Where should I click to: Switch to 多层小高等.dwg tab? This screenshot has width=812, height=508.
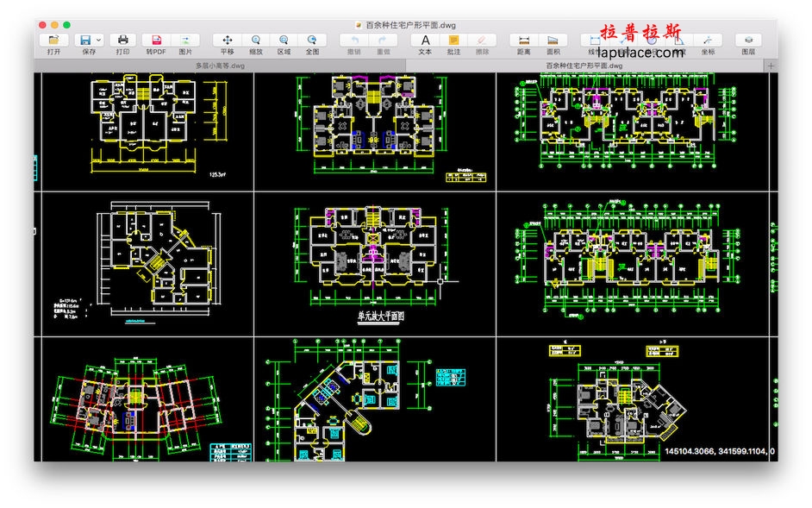(x=219, y=66)
